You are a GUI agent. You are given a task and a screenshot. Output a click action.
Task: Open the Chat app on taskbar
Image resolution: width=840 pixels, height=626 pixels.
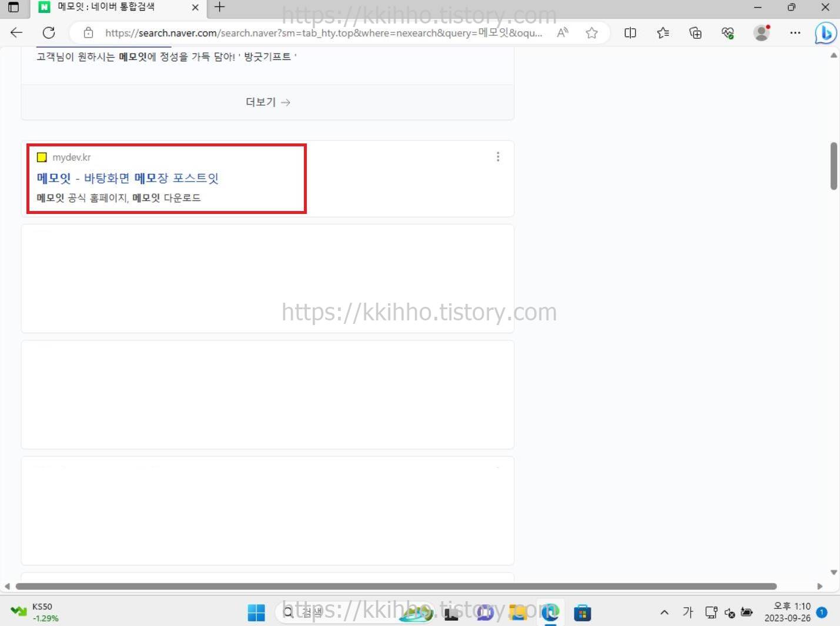pos(485,612)
